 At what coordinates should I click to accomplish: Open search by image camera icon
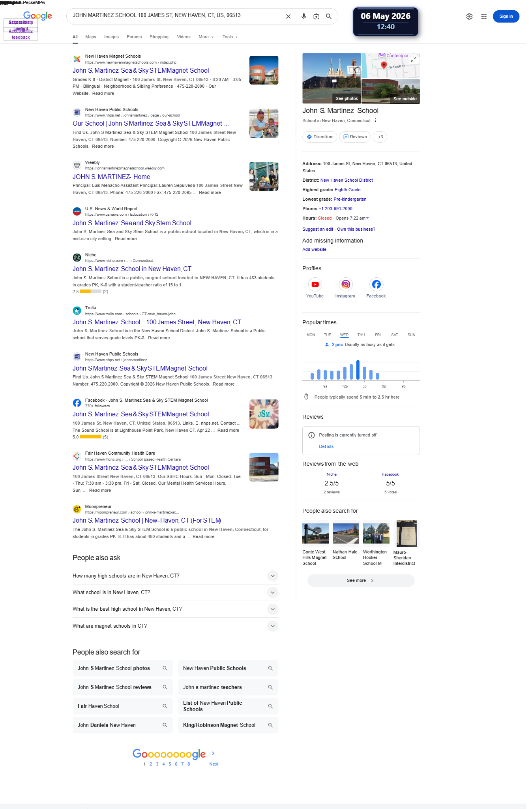coord(316,17)
